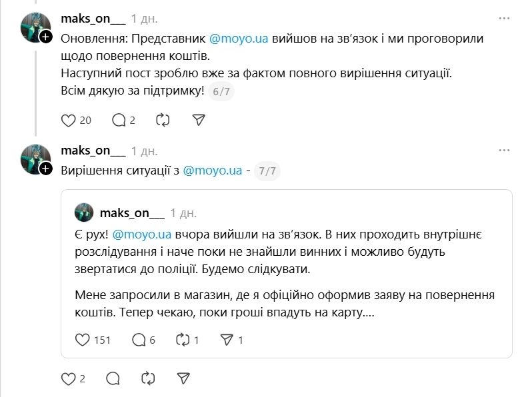Share the 6/7 update post
Screen dimensions: 532x397
(x=198, y=120)
